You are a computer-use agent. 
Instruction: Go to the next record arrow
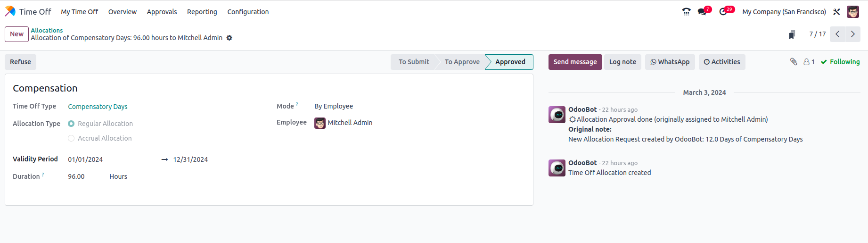tap(853, 34)
